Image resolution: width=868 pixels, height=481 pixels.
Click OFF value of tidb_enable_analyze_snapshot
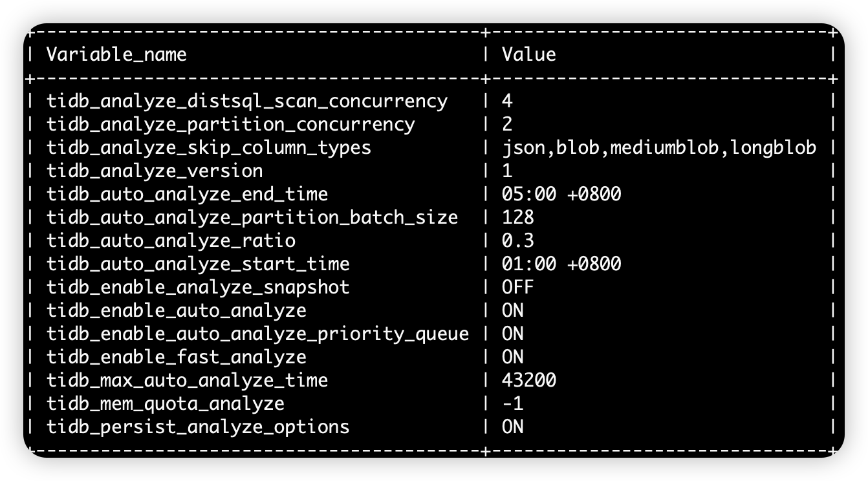point(518,287)
